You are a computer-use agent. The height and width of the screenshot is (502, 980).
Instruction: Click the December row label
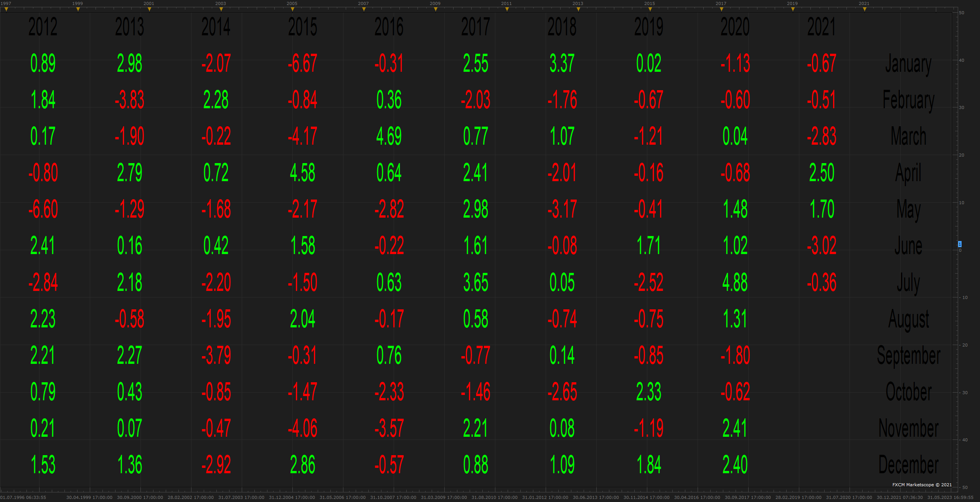point(908,465)
